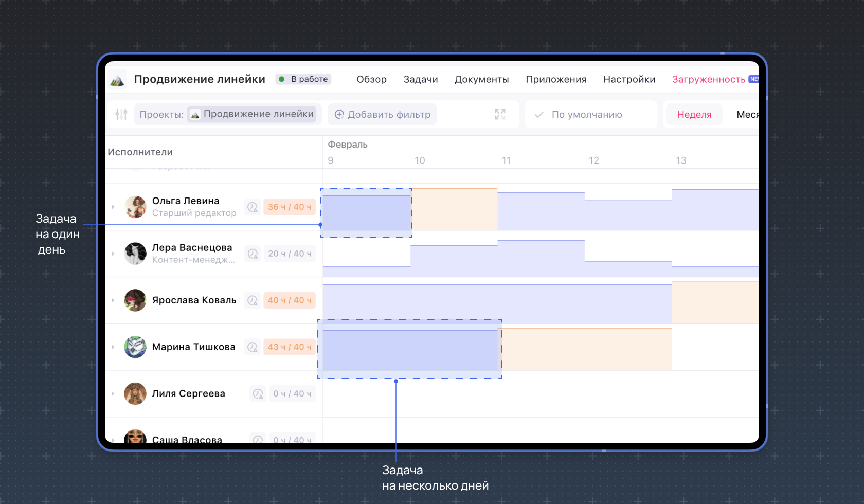The height and width of the screenshot is (504, 864).
Task: Click the «Добавить фильтр» button
Action: (382, 114)
